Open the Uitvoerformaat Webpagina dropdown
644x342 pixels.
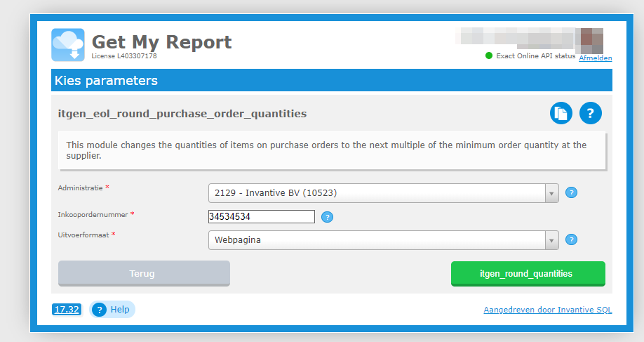(384, 240)
